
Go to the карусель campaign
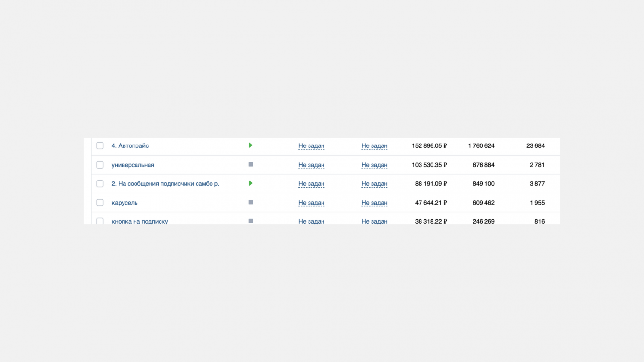[124, 203]
